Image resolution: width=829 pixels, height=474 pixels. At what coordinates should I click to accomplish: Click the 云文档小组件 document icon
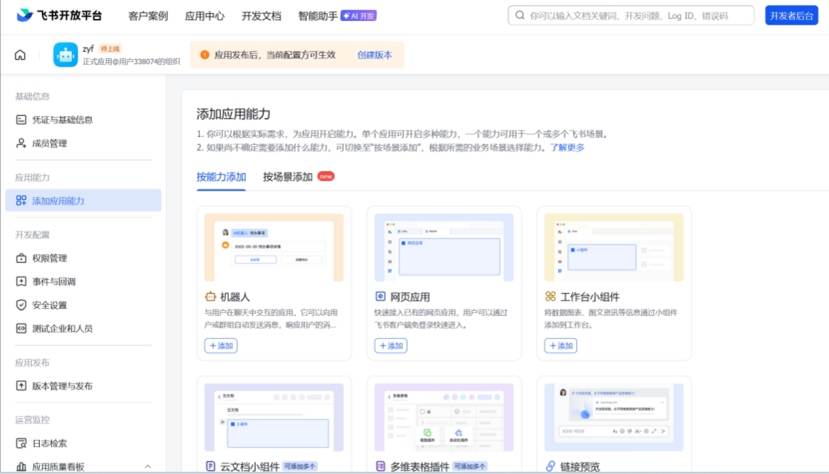tap(210, 466)
